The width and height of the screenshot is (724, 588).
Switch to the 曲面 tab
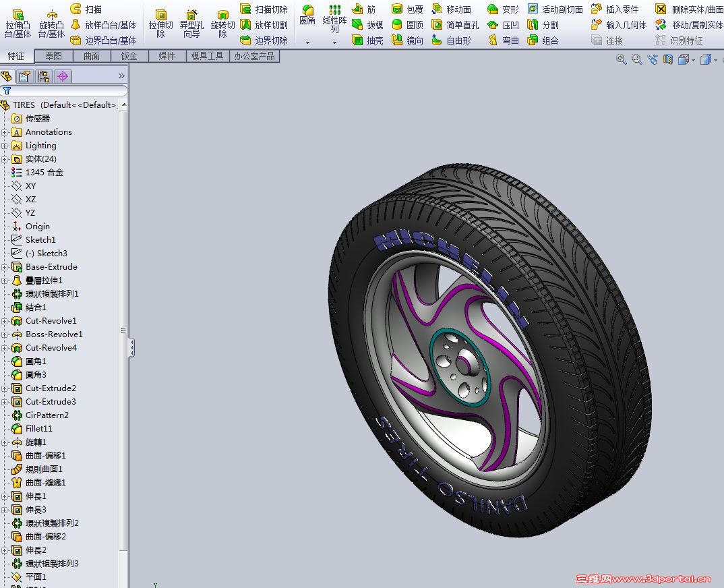pos(92,57)
